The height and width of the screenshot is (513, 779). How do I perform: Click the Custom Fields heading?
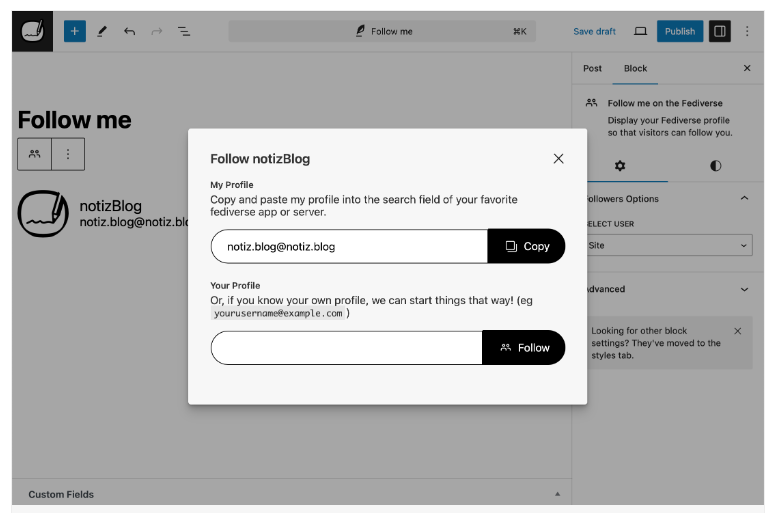coord(61,495)
